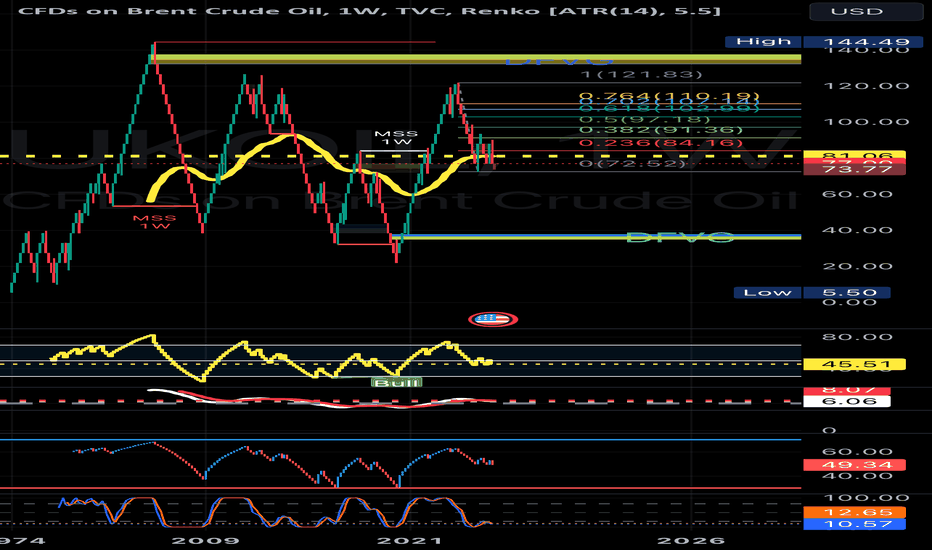This screenshot has height=550, width=932.
Task: Select the red MSS 1W label
Action: click(x=155, y=222)
